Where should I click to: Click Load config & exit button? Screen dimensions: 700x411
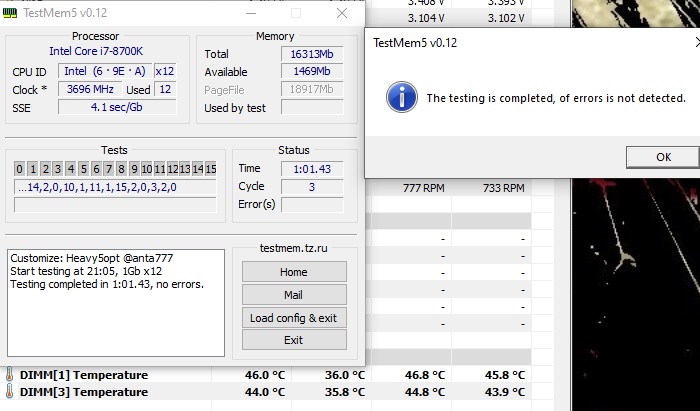click(x=294, y=318)
